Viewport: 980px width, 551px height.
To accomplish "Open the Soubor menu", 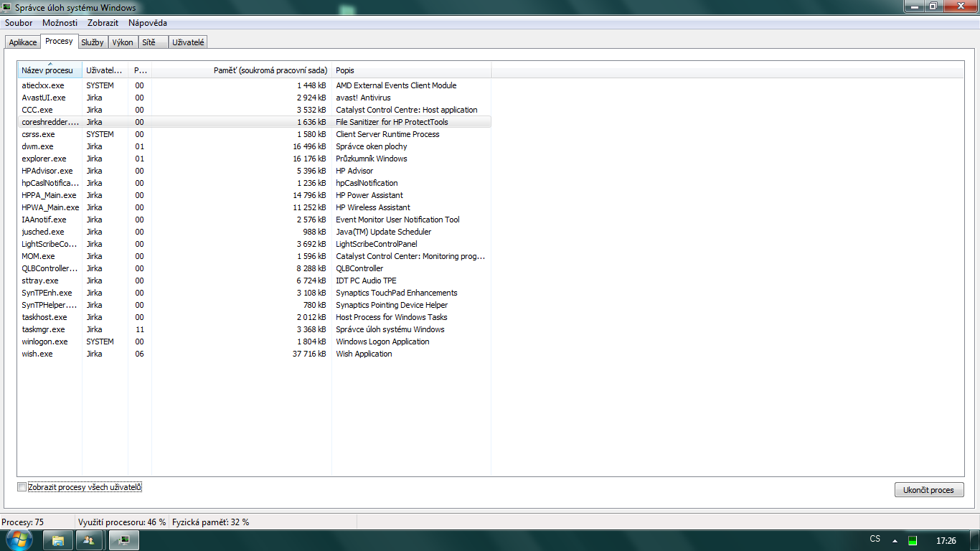I will coord(19,23).
